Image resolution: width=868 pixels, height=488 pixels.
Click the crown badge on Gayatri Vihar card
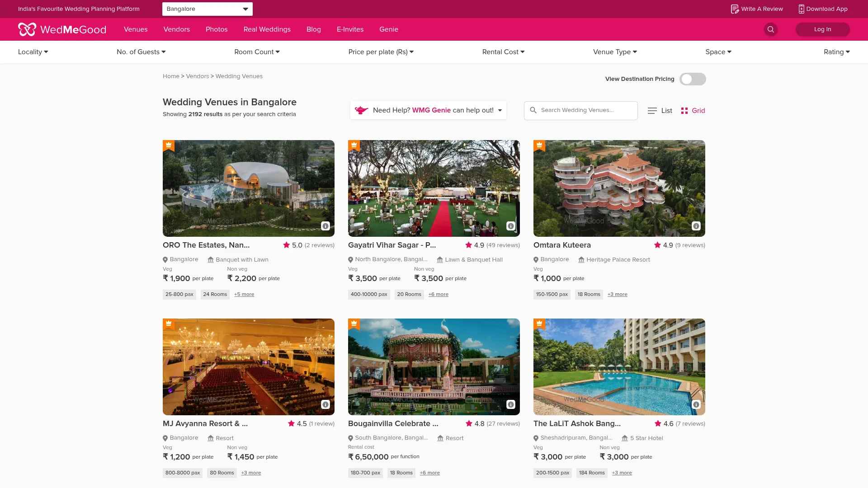[354, 145]
